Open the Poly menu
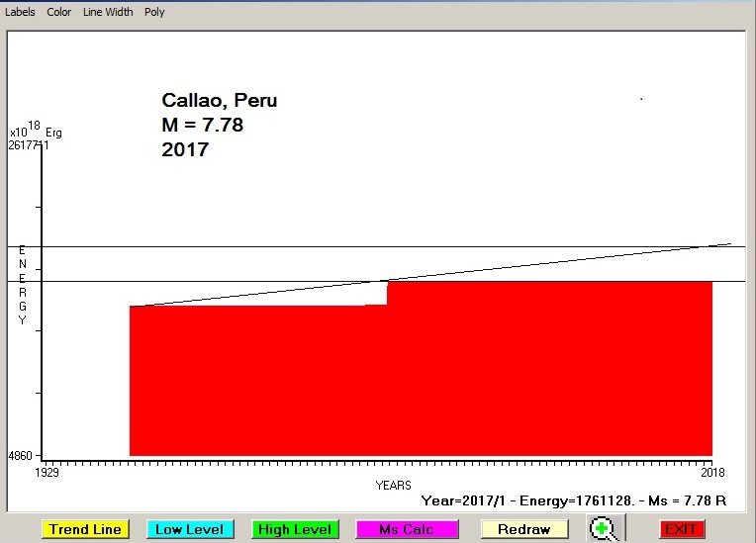Image resolution: width=756 pixels, height=543 pixels. click(154, 12)
